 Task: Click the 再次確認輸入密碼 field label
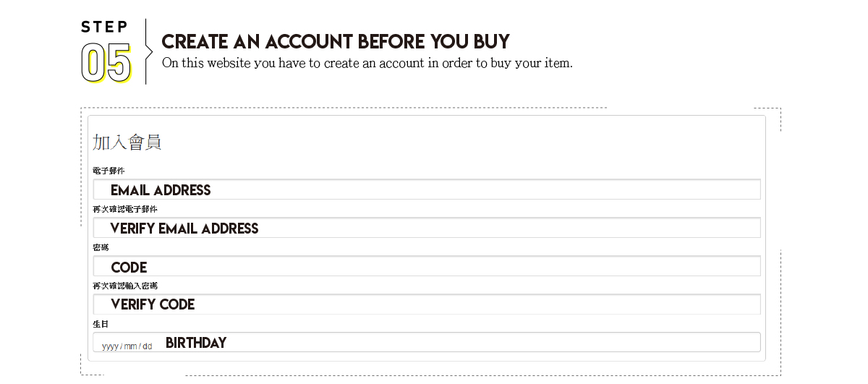point(125,286)
